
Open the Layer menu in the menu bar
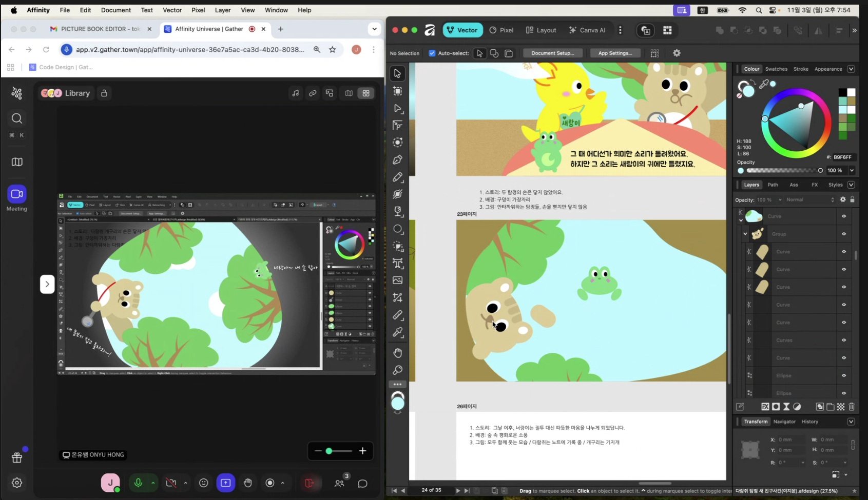pos(222,10)
